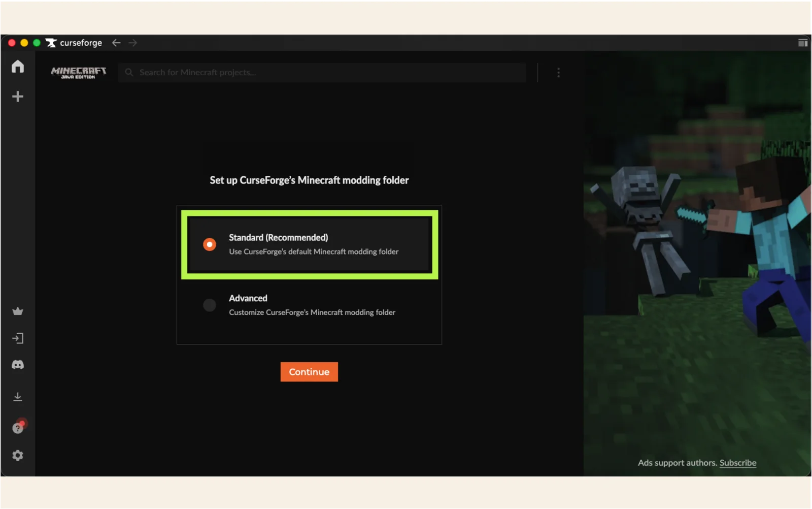Viewport: 812px width, 509px height.
Task: Click the plus icon to add a game
Action: pyautogui.click(x=18, y=97)
